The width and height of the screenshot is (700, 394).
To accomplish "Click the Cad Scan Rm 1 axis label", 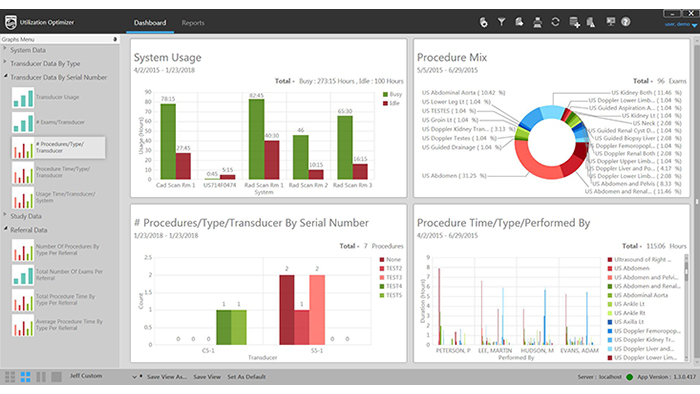I will tap(175, 185).
